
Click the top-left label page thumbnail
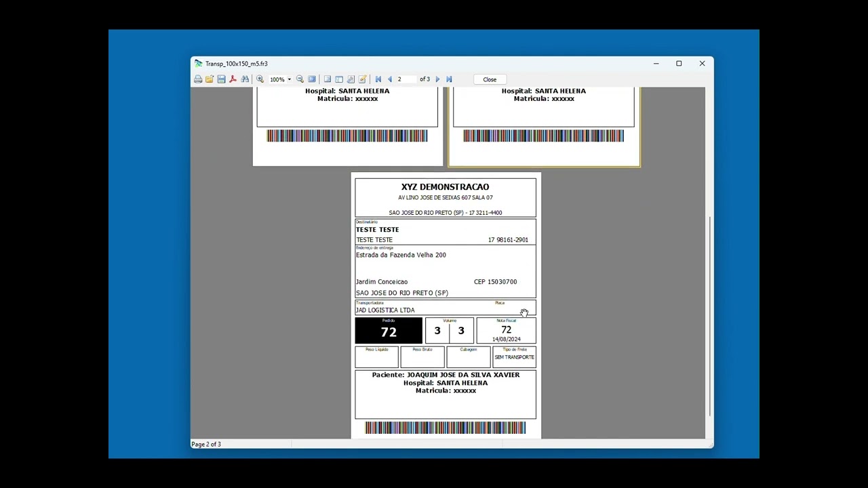pyautogui.click(x=348, y=126)
